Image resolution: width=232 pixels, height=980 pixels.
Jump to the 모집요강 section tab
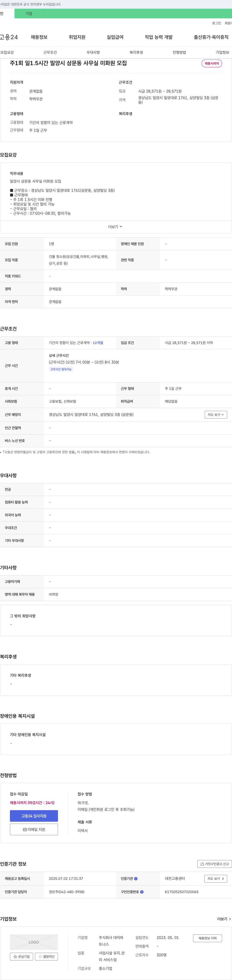[7, 53]
